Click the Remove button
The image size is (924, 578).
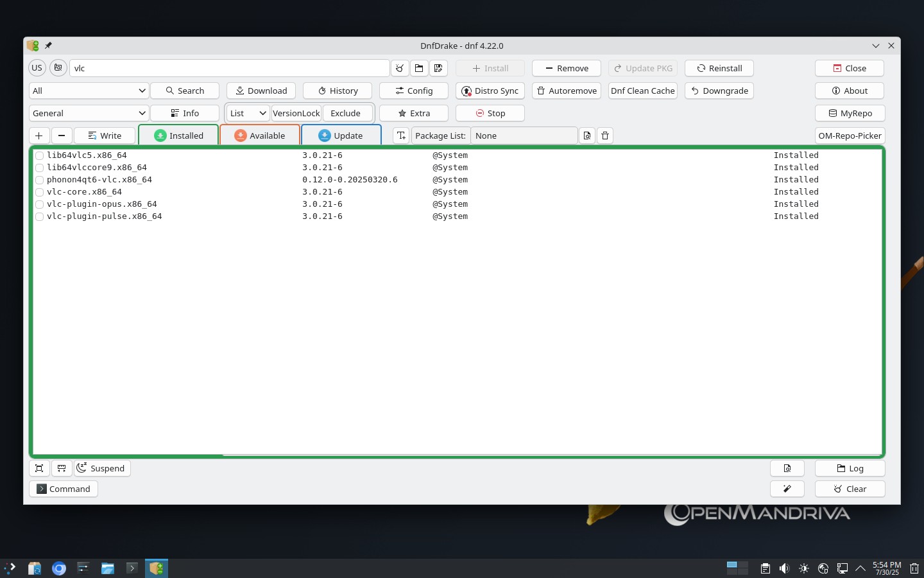coord(567,68)
